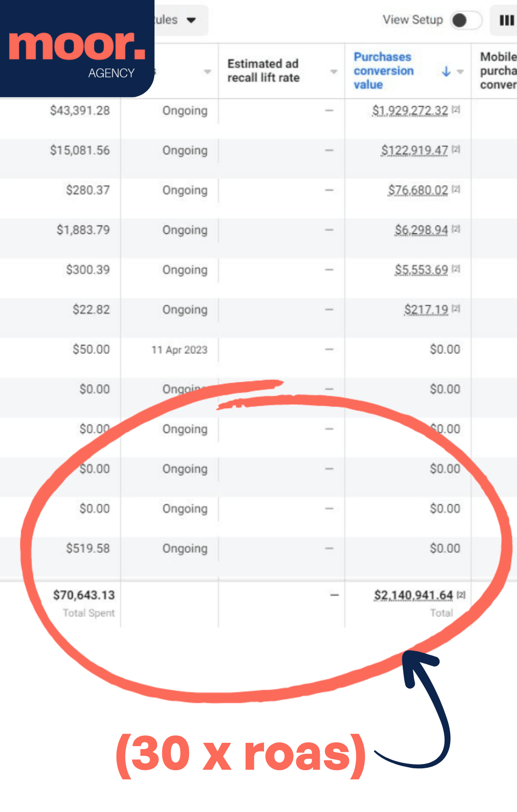Open Purchases conversion value column options arrow
517x812 pixels.
pyautogui.click(x=460, y=72)
